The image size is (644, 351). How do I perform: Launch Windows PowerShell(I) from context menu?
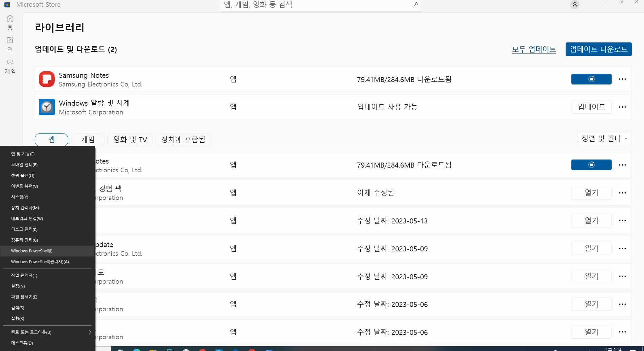pos(47,251)
